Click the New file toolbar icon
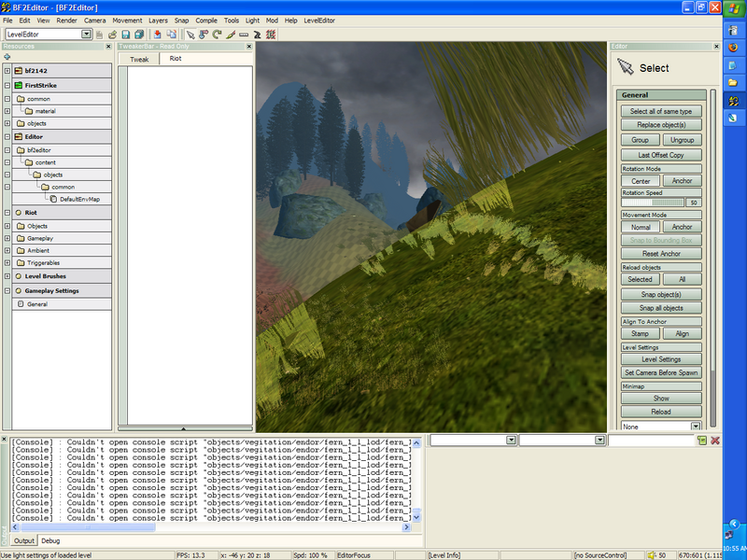Viewport: 747px width, 560px height. (99, 35)
